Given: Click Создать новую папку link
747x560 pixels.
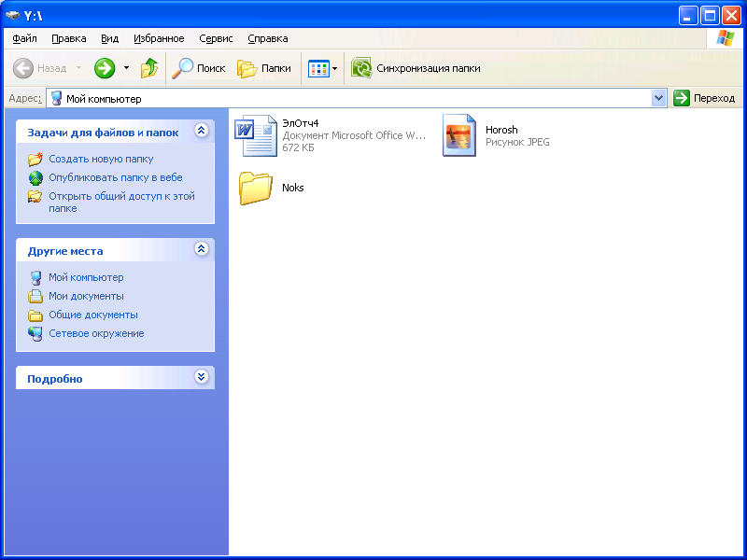Looking at the screenshot, I should pyautogui.click(x=101, y=159).
